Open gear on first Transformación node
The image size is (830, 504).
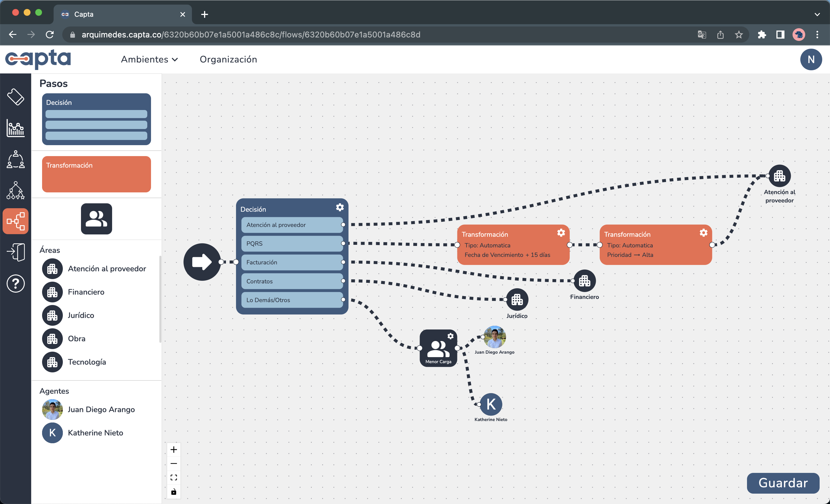(x=561, y=232)
